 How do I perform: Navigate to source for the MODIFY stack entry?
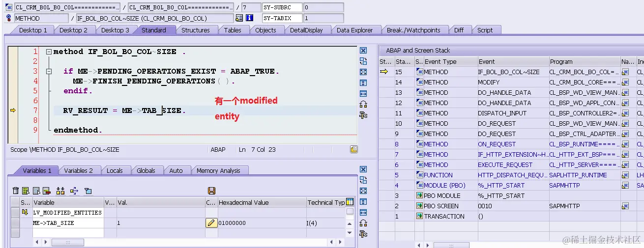click(x=625, y=82)
